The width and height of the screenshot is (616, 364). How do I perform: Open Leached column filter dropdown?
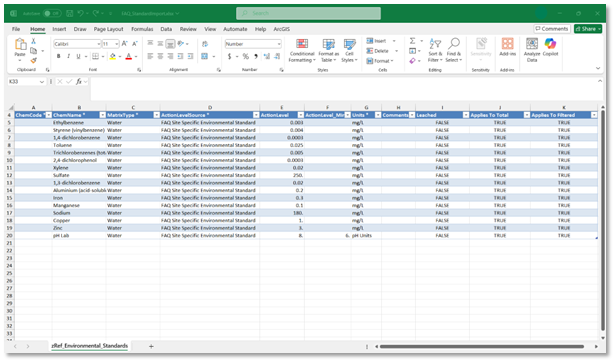(x=466, y=115)
